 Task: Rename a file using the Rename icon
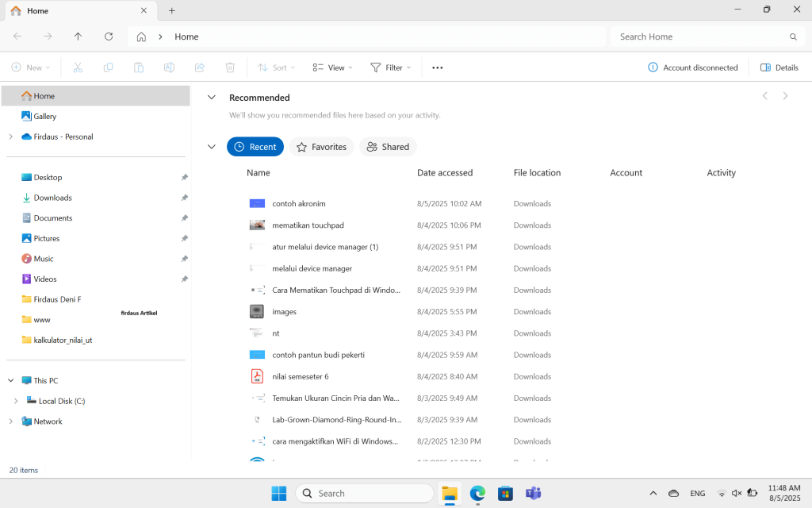click(169, 67)
